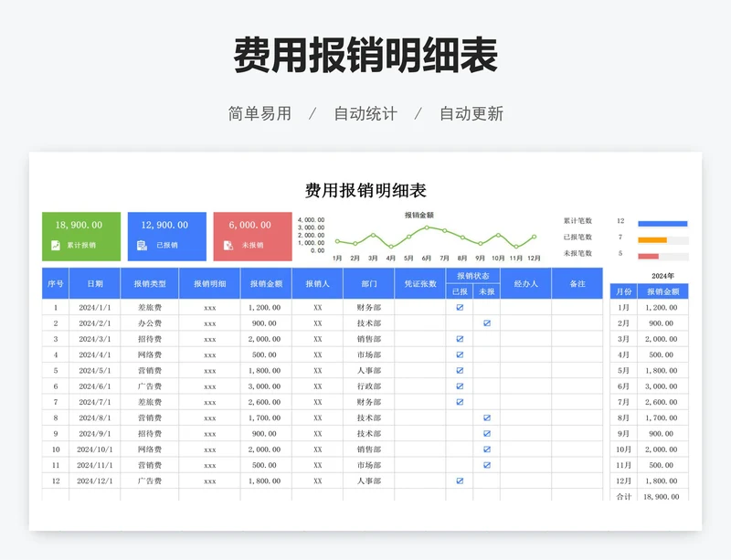Viewport: 731px width, 560px height.
Task: Select the 2024/1/1 date cell
Action: pos(95,307)
